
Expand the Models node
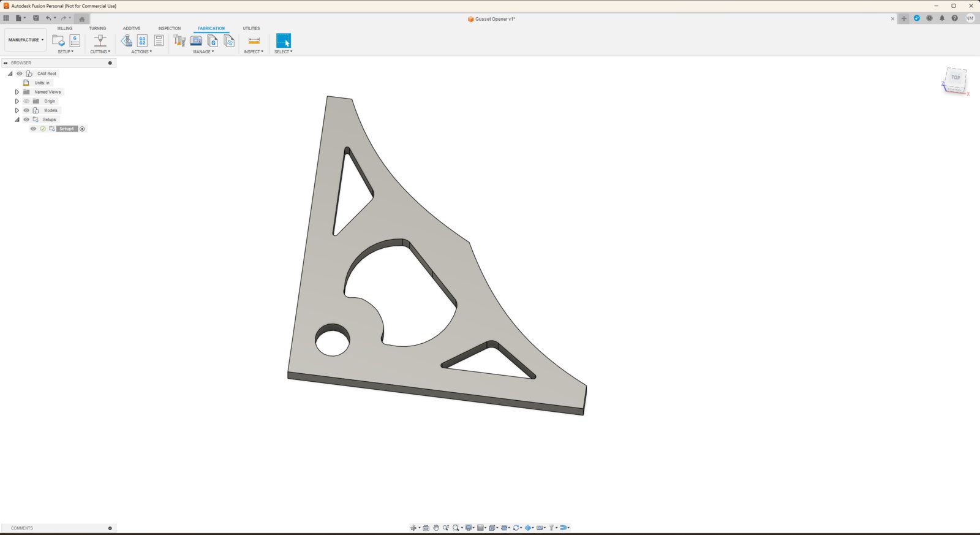click(17, 110)
